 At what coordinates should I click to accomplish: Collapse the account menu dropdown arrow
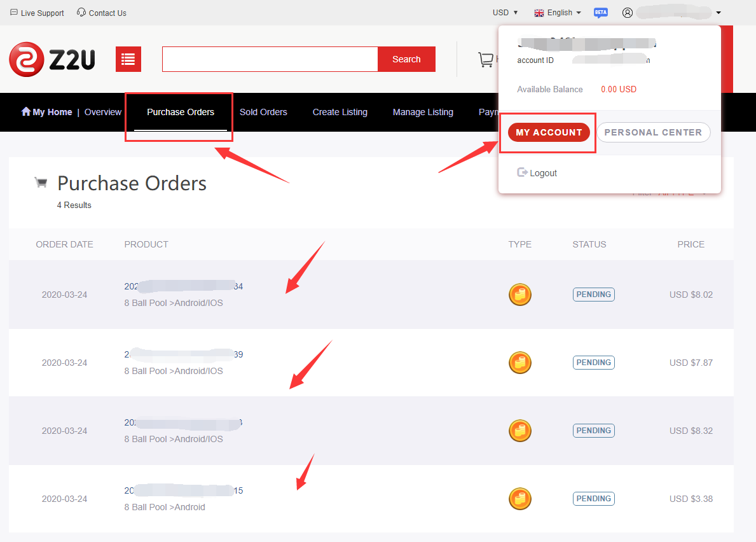[718, 13]
